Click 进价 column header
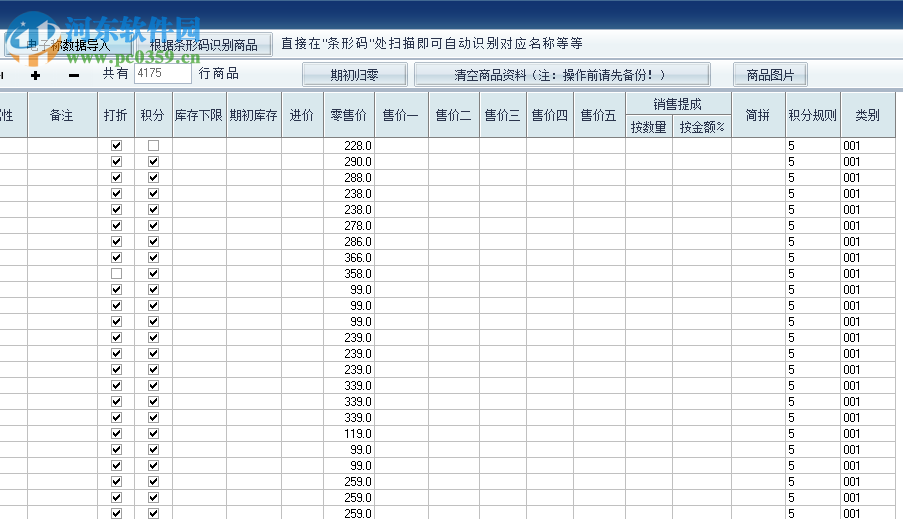The width and height of the screenshot is (903, 519). coord(302,115)
